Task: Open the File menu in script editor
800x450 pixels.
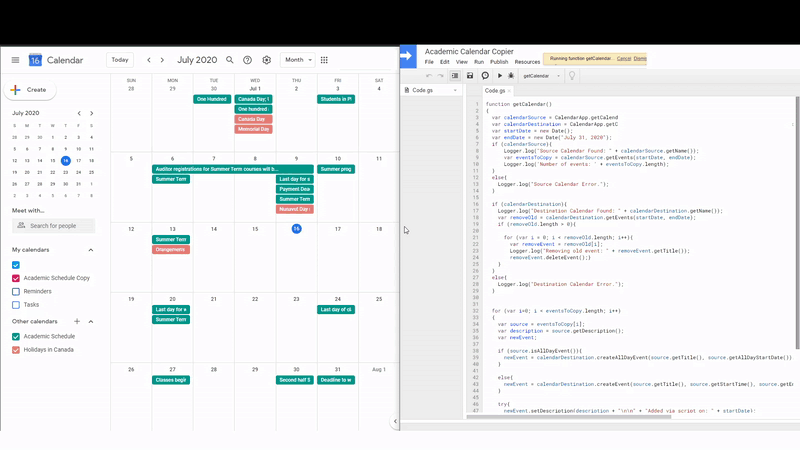Action: click(429, 62)
